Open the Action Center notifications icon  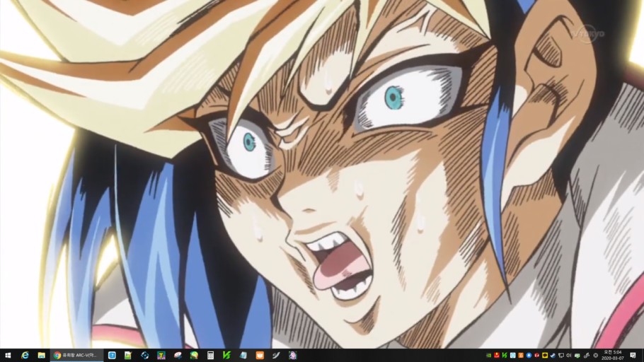(633, 356)
